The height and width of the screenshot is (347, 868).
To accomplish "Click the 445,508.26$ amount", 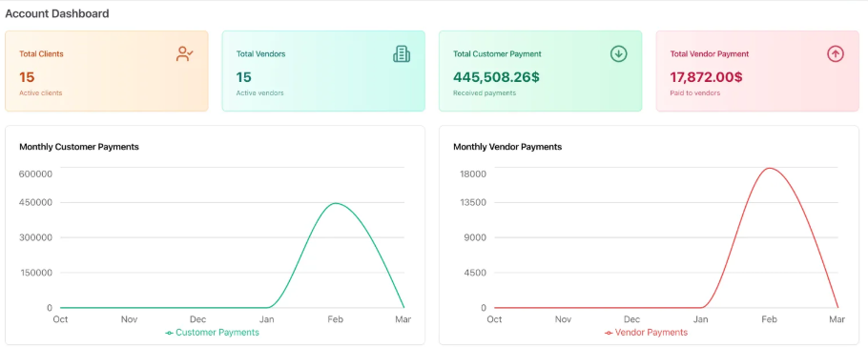I will (496, 77).
